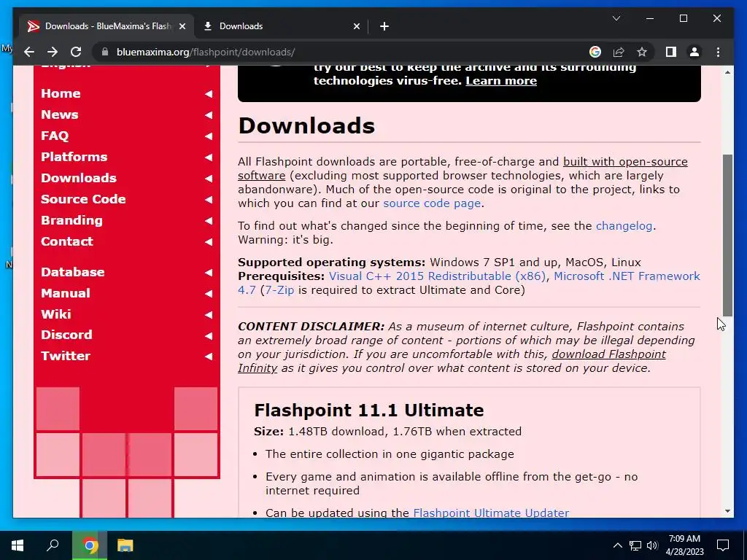Switch to the Chrome Downloads tab
This screenshot has width=747, height=560.
tap(281, 26)
